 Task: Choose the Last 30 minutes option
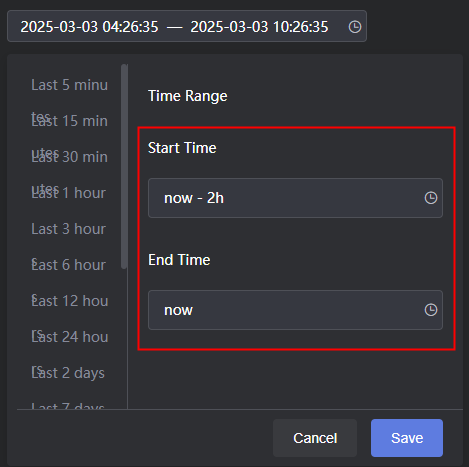(x=69, y=157)
